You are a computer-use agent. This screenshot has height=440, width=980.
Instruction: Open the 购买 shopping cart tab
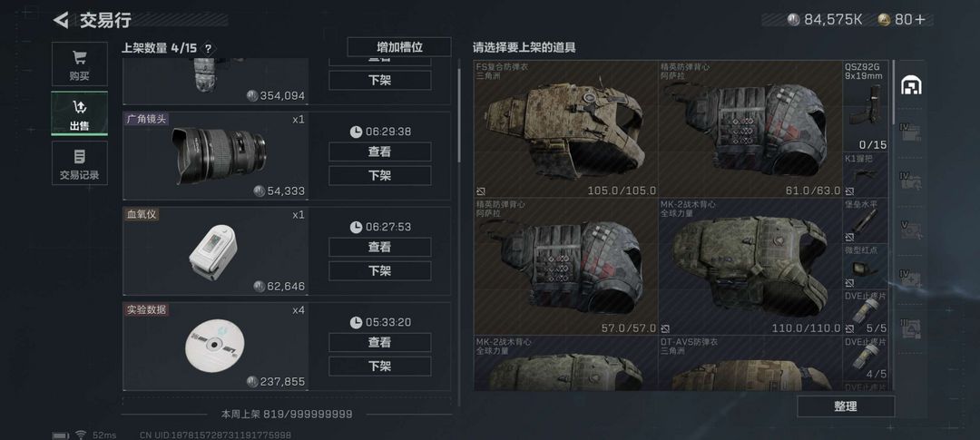[x=79, y=64]
